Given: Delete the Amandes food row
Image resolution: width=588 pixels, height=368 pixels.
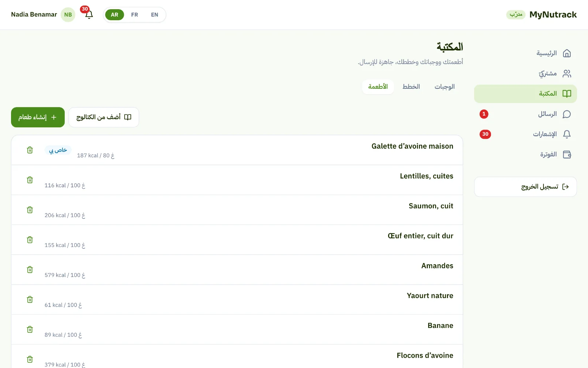Looking at the screenshot, I should [30, 270].
